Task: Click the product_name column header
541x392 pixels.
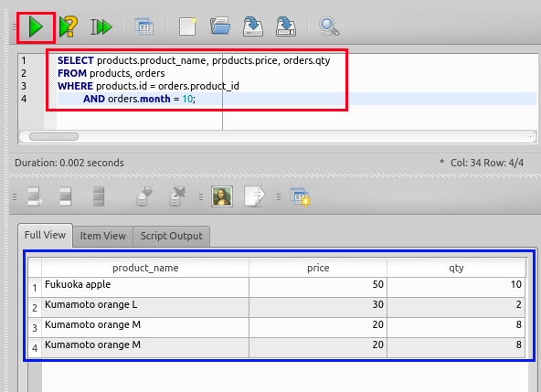Action: [145, 268]
